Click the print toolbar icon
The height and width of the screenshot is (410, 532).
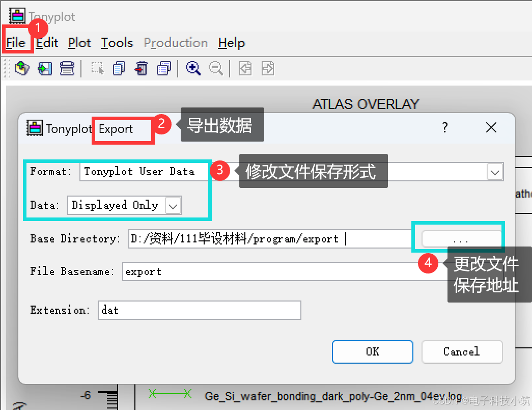coord(67,68)
